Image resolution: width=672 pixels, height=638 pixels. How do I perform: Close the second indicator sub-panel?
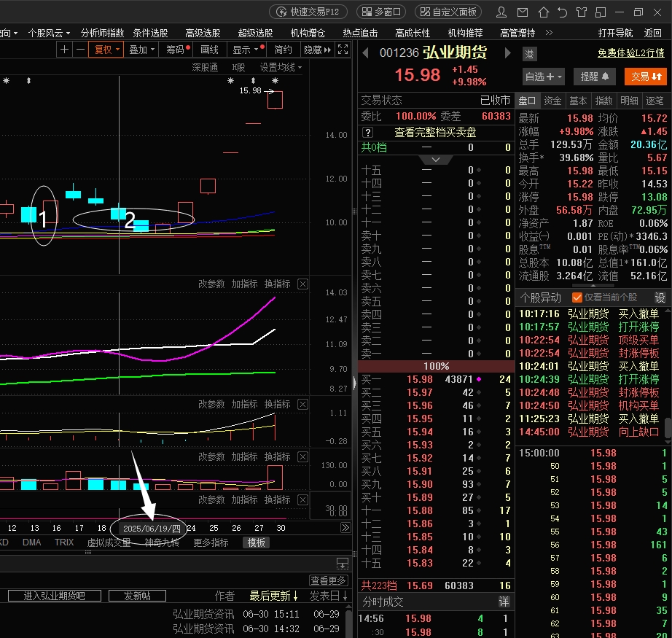(302, 405)
